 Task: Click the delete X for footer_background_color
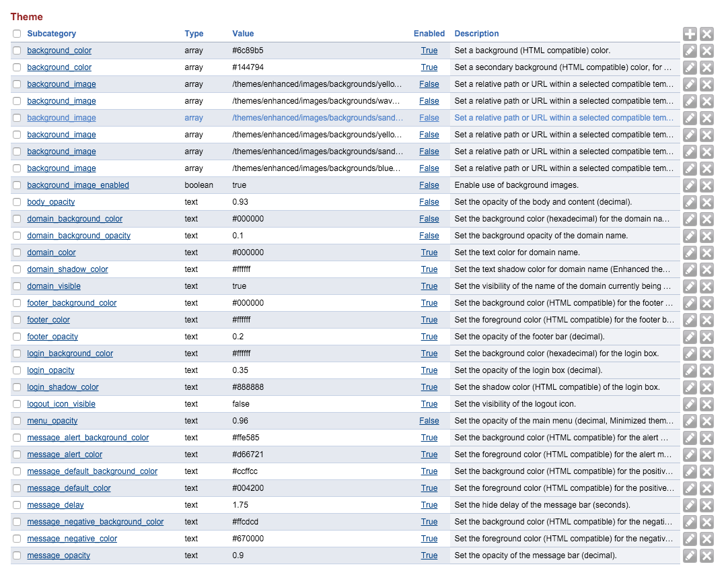[706, 303]
